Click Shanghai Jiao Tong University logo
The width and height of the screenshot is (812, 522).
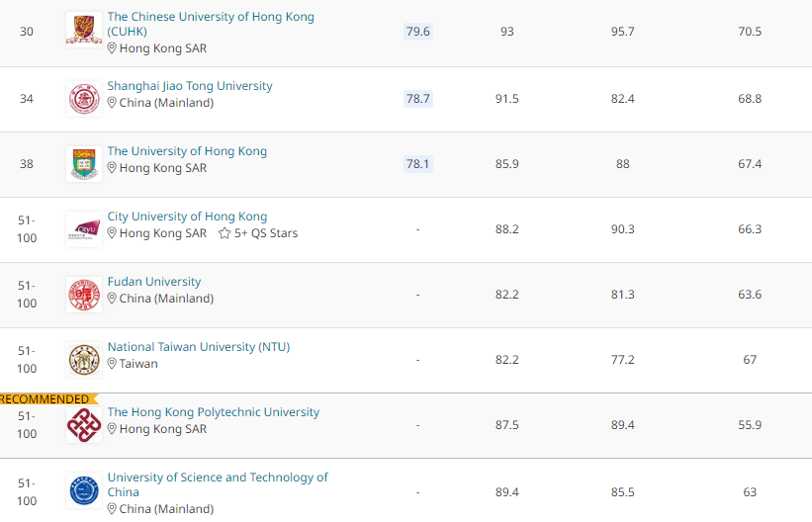pos(83,98)
